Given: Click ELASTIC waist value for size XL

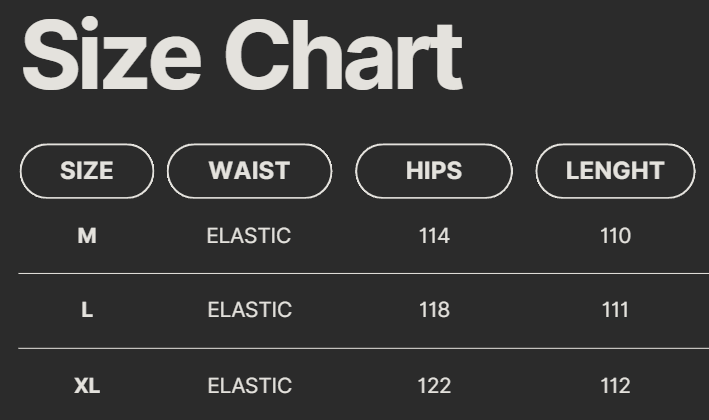Looking at the screenshot, I should [249, 385].
